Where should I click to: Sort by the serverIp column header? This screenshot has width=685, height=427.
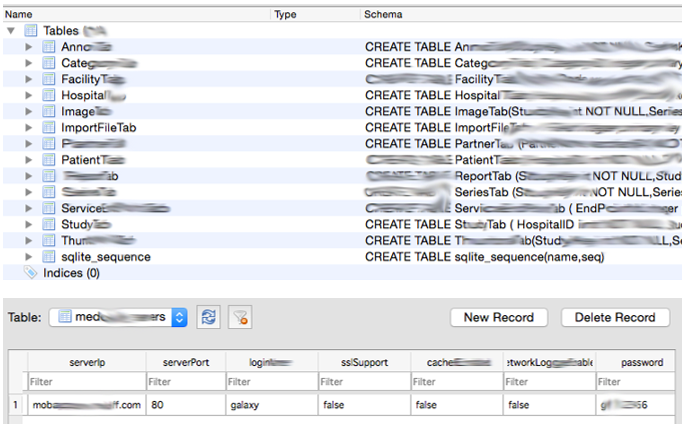(86, 361)
